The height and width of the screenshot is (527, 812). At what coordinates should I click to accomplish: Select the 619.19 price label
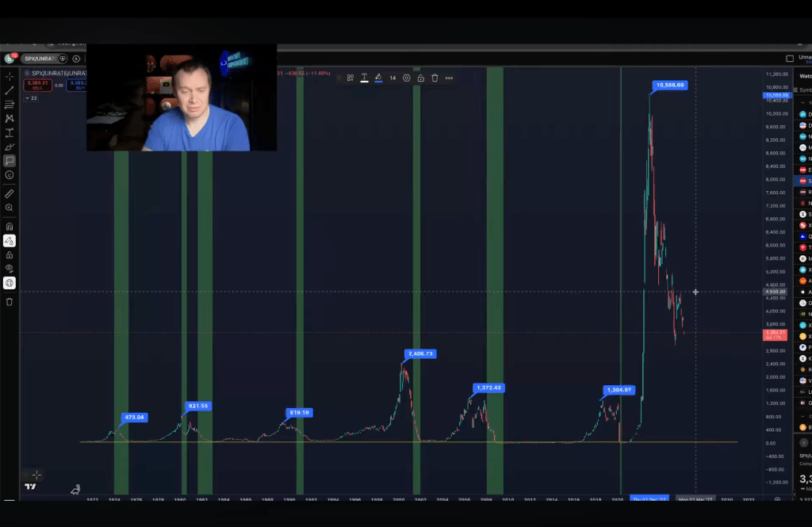[299, 413]
